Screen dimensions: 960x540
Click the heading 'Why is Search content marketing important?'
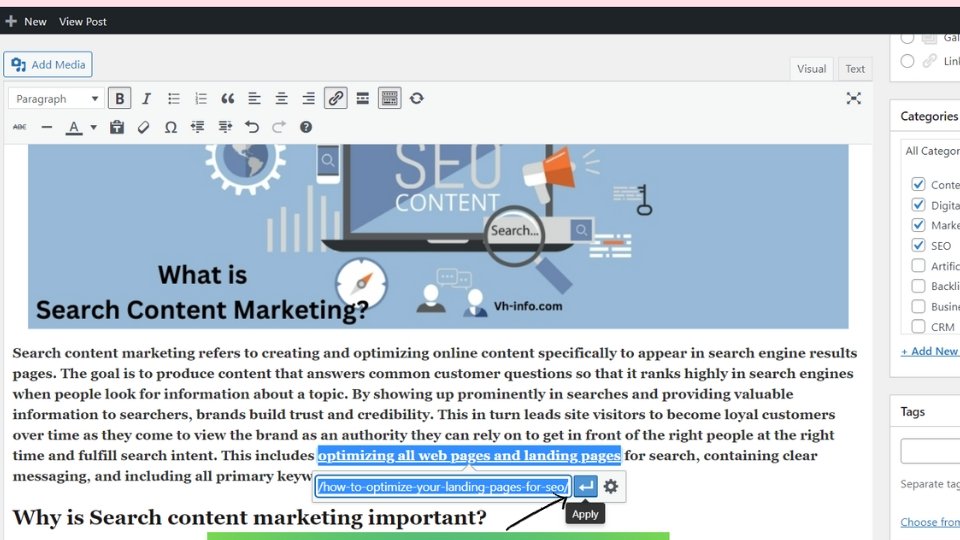(x=249, y=517)
